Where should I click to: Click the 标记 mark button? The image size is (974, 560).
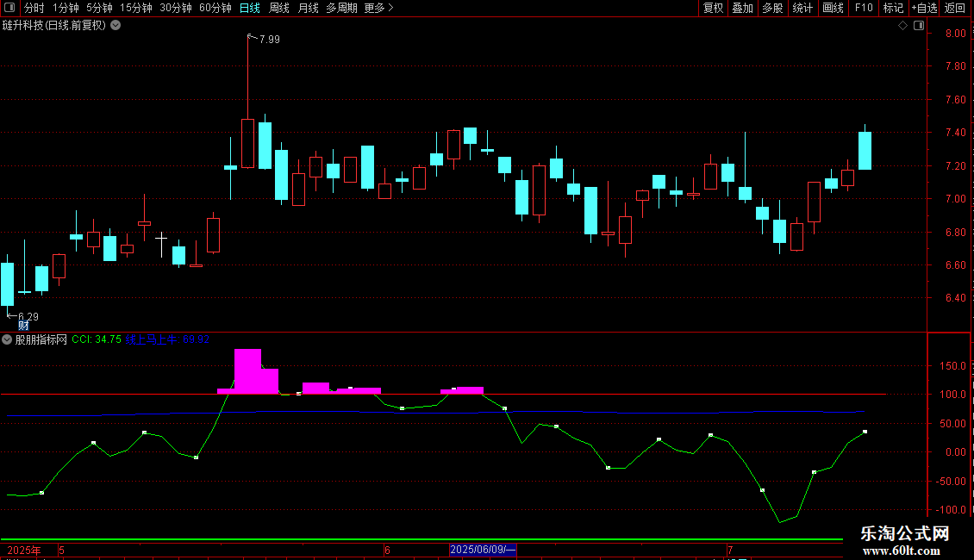pos(893,8)
